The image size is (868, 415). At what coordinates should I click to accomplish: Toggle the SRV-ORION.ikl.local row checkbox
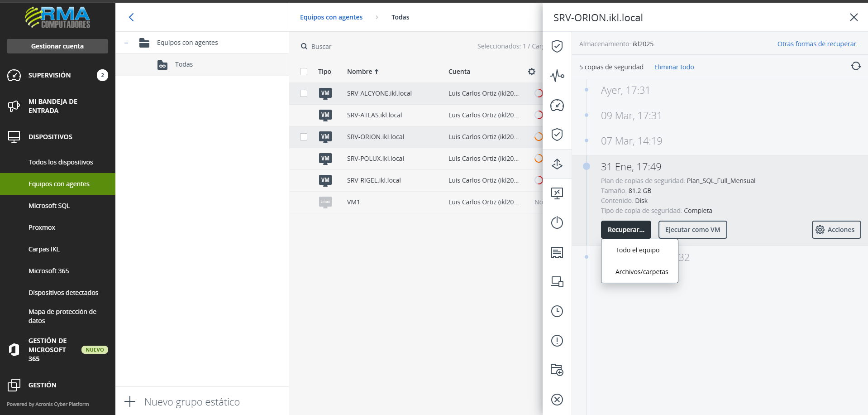click(304, 137)
